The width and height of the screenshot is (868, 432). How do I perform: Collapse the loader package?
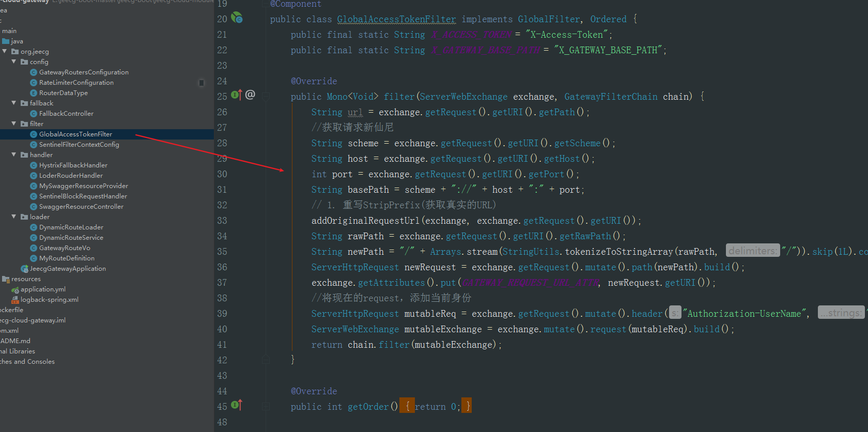(14, 217)
